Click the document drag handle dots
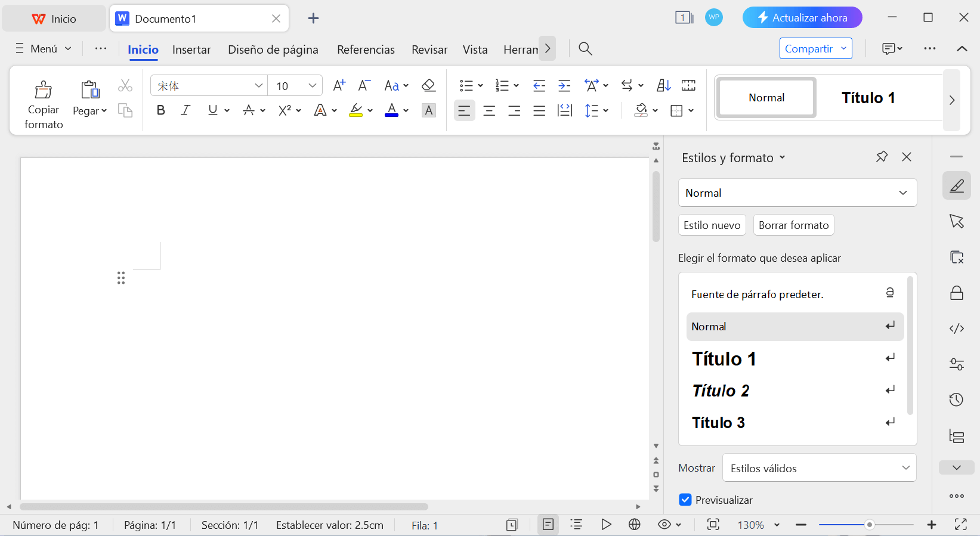 (x=121, y=278)
